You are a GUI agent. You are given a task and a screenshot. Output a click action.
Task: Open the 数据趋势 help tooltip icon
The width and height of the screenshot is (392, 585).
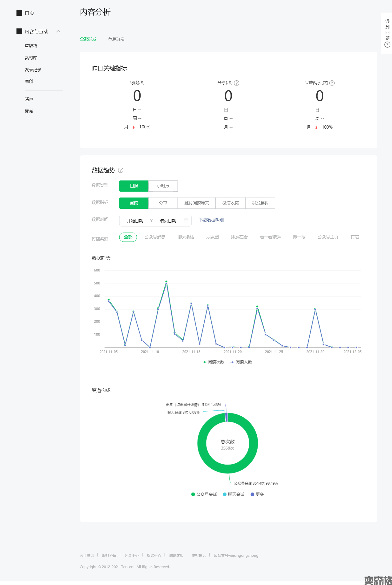(121, 170)
